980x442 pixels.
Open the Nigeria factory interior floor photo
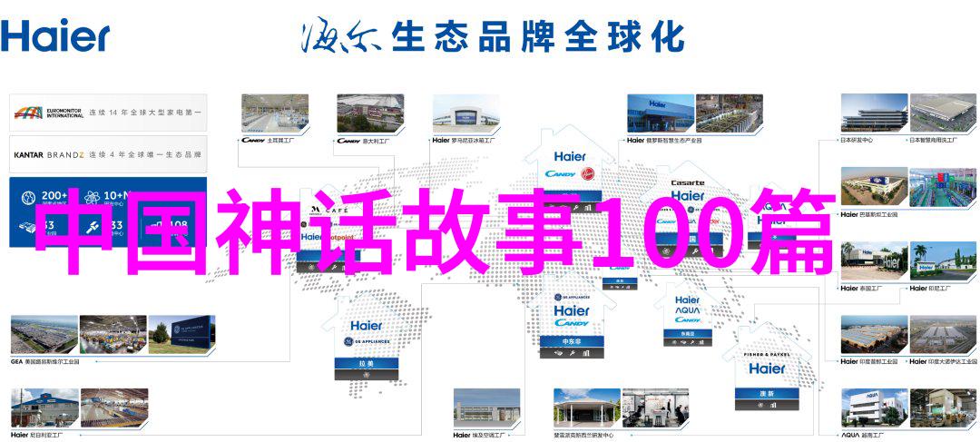coord(114,408)
